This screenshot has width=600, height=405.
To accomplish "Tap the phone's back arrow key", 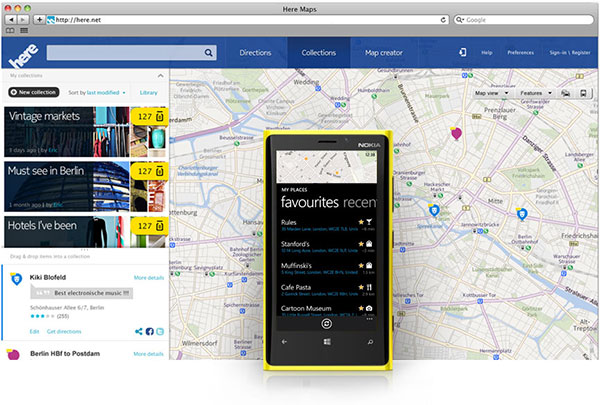I will pyautogui.click(x=284, y=342).
